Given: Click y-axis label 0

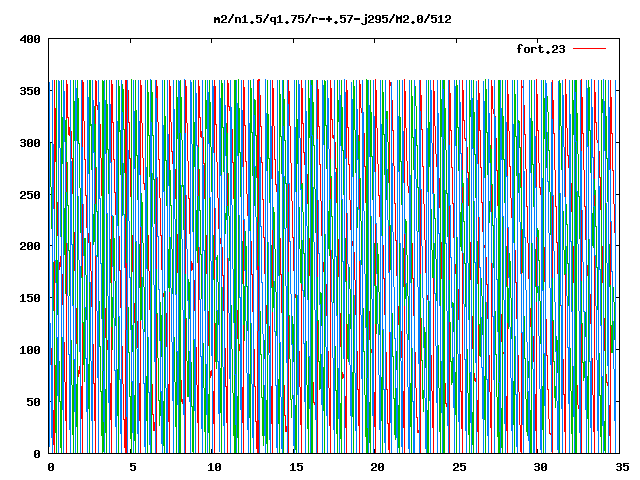Looking at the screenshot, I should click(37, 453).
